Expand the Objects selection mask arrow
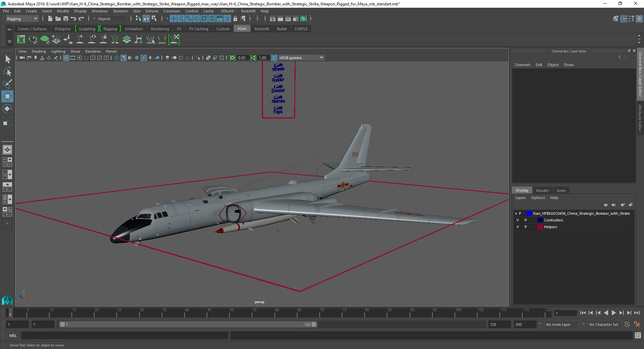The height and width of the screenshot is (349, 644). pos(94,19)
